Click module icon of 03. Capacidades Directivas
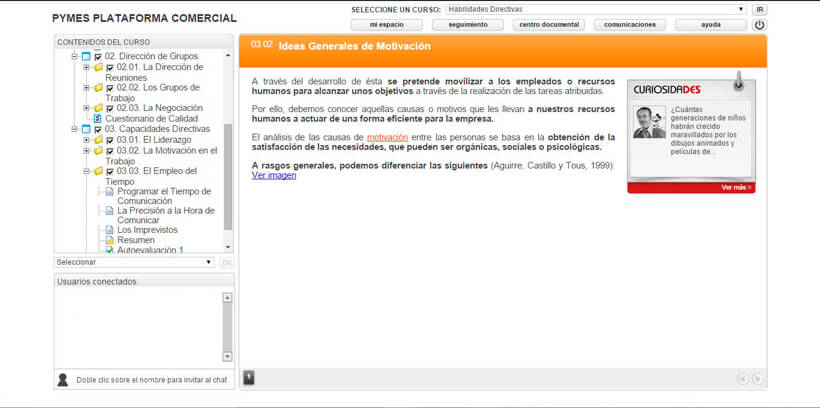The image size is (820, 408). (86, 129)
